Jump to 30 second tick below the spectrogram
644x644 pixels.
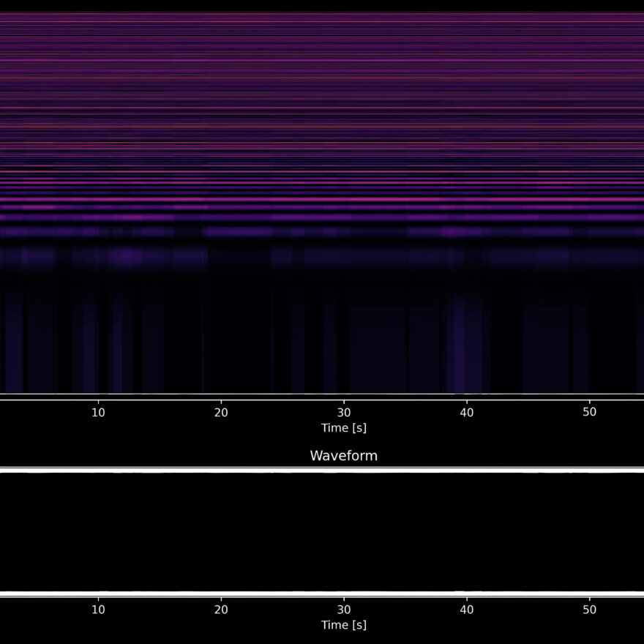344,412
